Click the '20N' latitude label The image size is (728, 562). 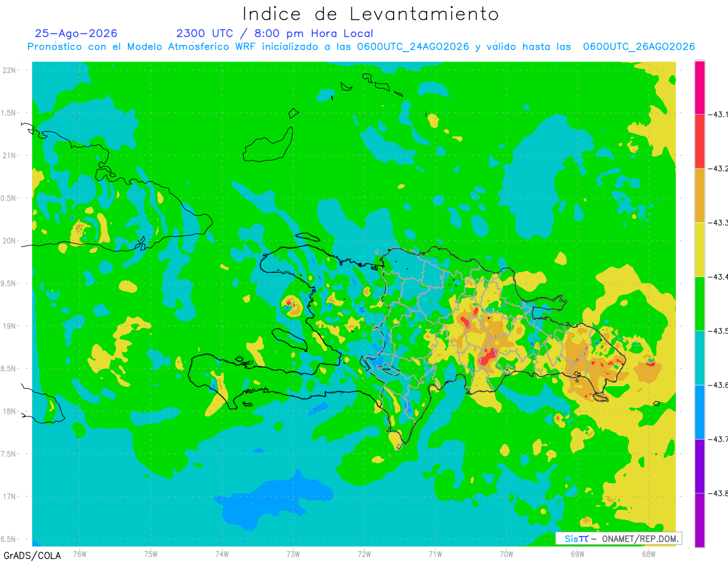pyautogui.click(x=10, y=241)
